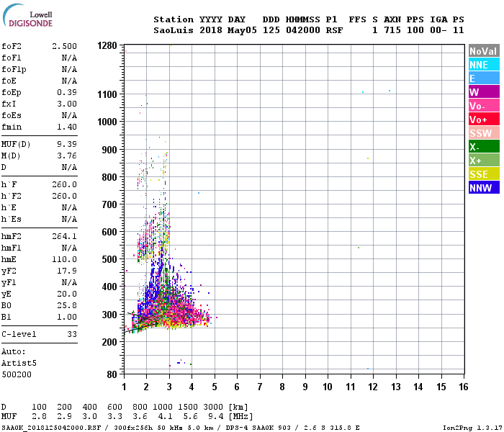Click the Vo- legend color box
The height and width of the screenshot is (432, 504).
[484, 106]
